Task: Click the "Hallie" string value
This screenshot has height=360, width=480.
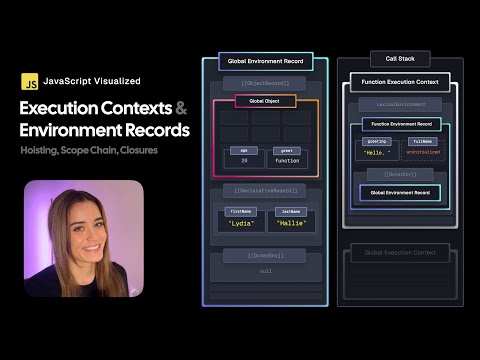Action: click(x=292, y=223)
